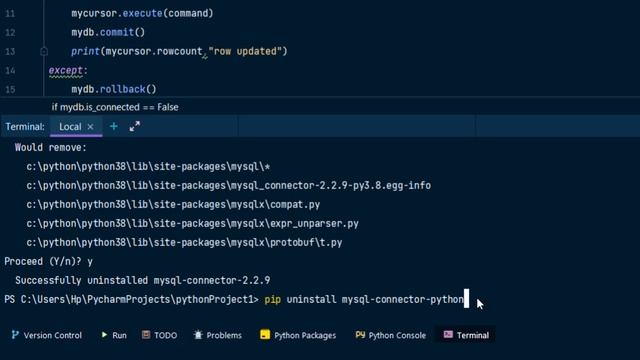Select the Terminal tool window button
The image size is (640, 360).
(466, 335)
